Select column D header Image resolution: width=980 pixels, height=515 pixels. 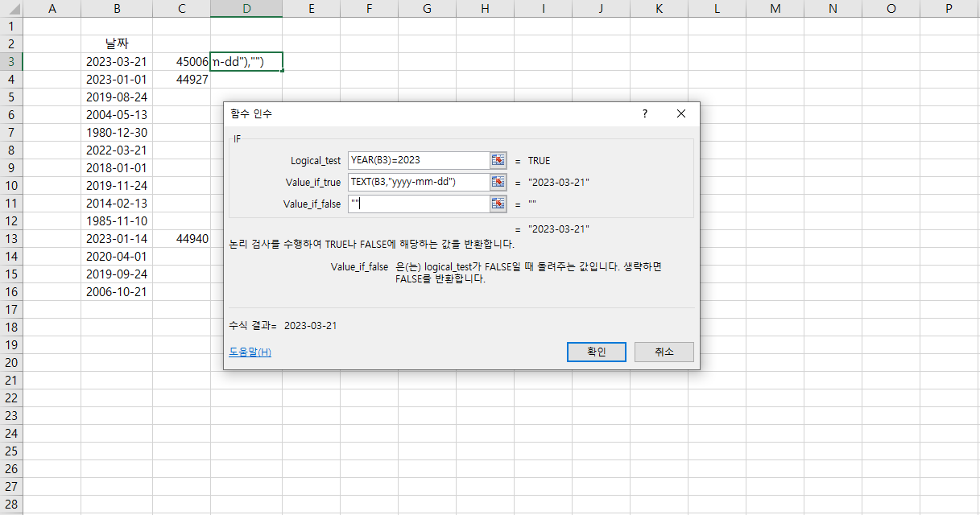[246, 9]
